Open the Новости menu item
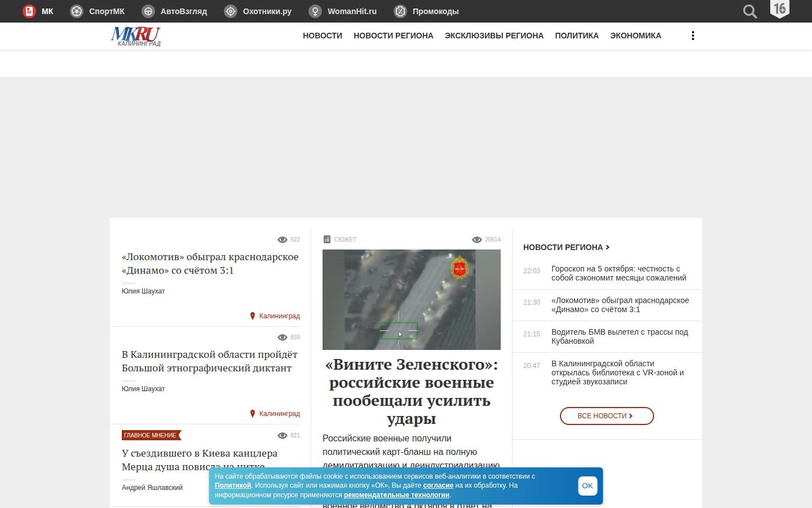This screenshot has height=508, width=812. [323, 36]
